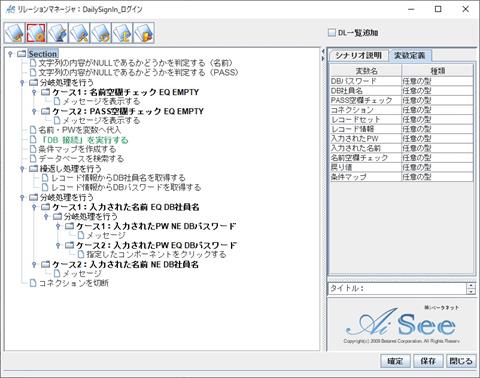Click the third toolbar icon with blue stamp
Screen dimensions: 480x378
point(58,33)
